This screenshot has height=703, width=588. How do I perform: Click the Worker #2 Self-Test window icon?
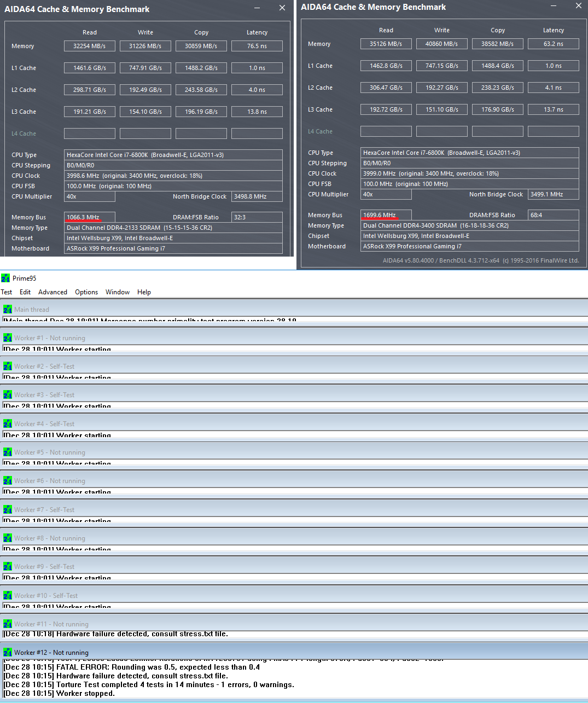[x=8, y=366]
